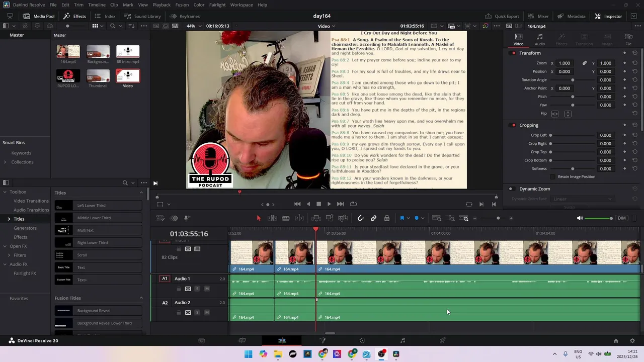This screenshot has height=362, width=644.
Task: Open marker color dropdown arrow
Action: coord(423,219)
